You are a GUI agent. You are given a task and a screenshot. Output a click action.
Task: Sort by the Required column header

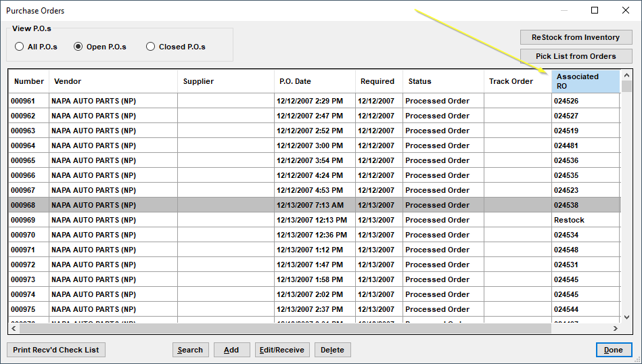tap(379, 81)
